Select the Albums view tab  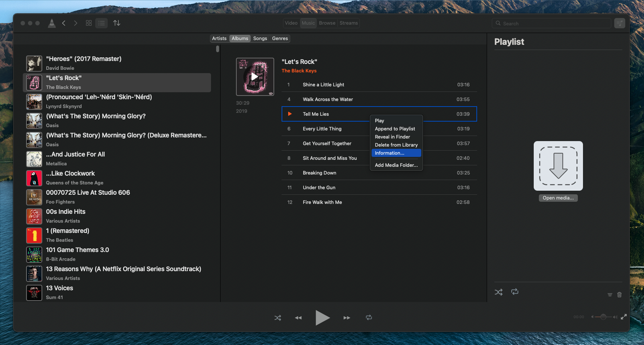240,39
